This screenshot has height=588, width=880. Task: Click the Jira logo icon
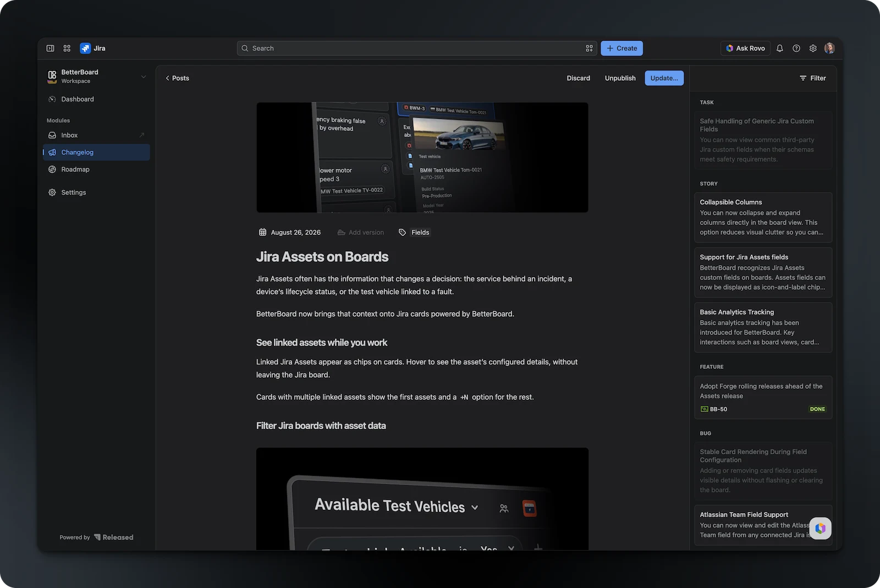point(85,48)
